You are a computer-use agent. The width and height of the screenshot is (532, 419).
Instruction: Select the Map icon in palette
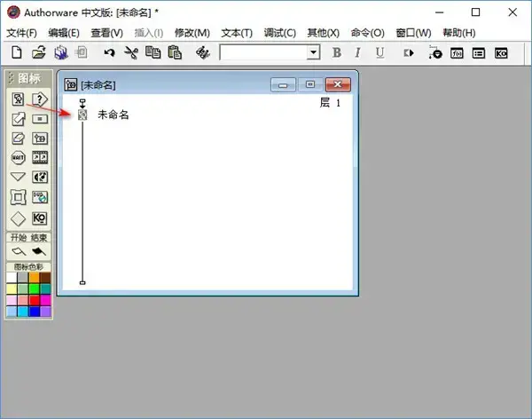[x=40, y=138]
